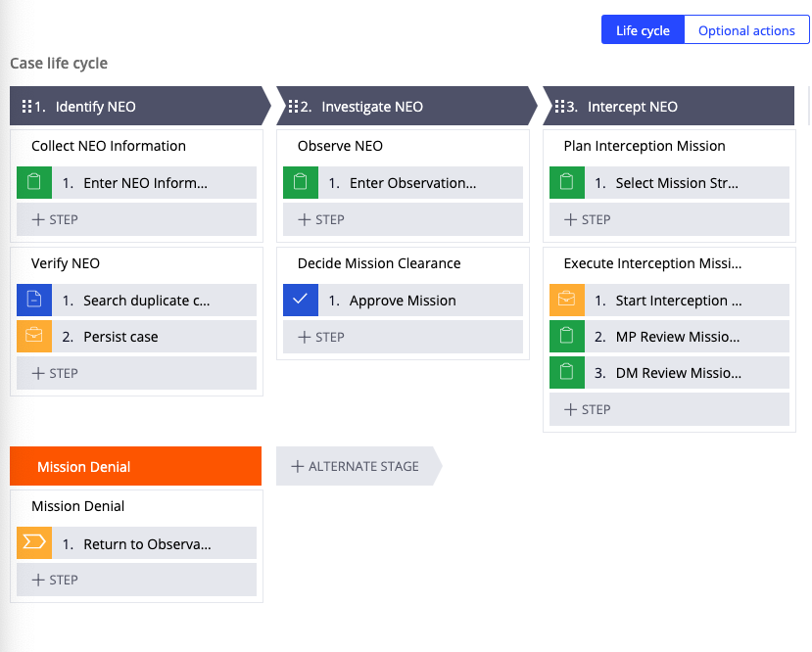Click the orange briefcase icon beside Persist case
The image size is (812, 652).
coord(34,337)
